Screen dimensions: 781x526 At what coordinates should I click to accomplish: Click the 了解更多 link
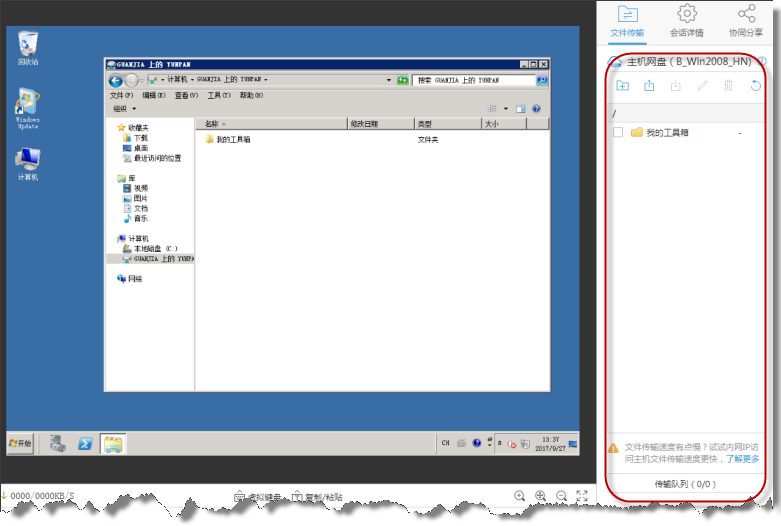[x=742, y=459]
